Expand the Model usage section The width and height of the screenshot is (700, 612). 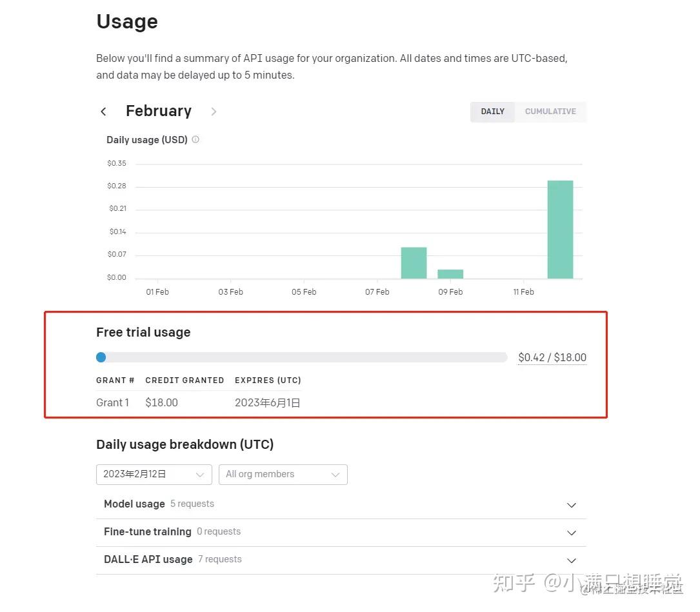pyautogui.click(x=341, y=504)
